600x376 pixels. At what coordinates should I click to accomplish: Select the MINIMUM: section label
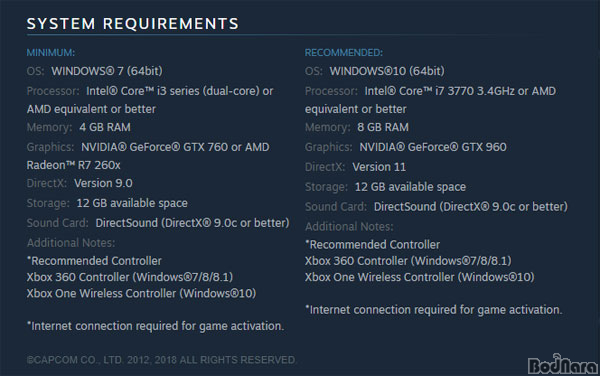pos(51,52)
